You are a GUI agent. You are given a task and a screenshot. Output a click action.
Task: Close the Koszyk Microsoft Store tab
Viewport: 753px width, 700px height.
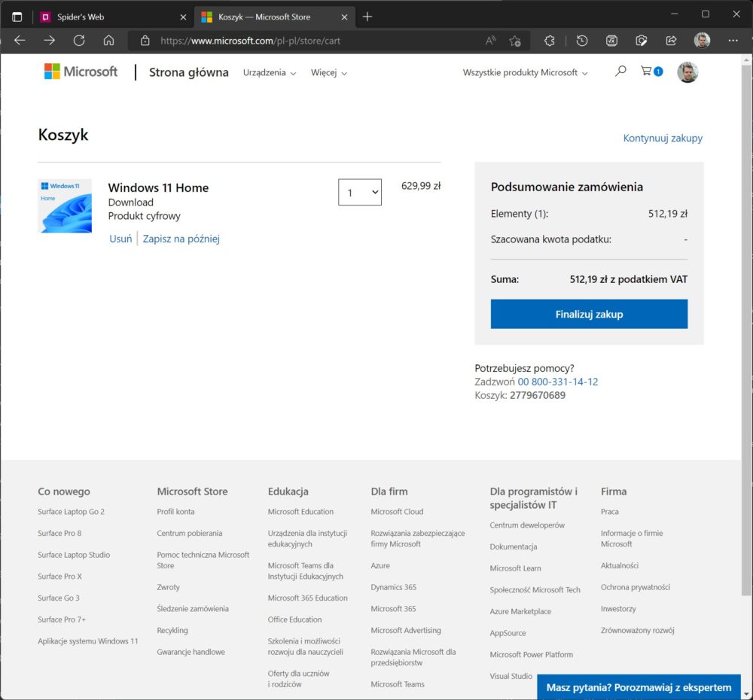click(344, 17)
